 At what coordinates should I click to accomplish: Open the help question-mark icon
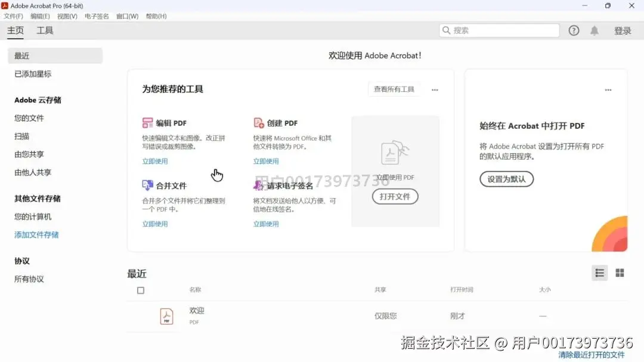click(573, 30)
